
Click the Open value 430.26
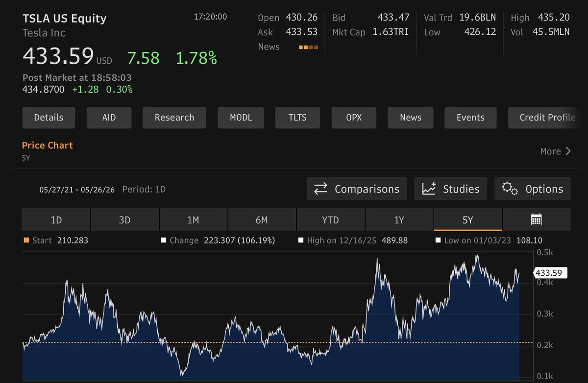pyautogui.click(x=301, y=17)
